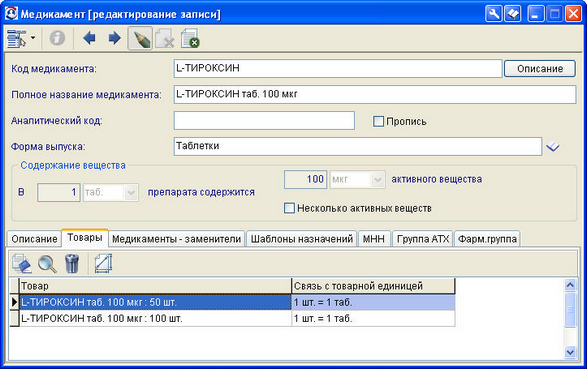Toggle the pencil edit mode button
587x369 pixels.
(140, 38)
